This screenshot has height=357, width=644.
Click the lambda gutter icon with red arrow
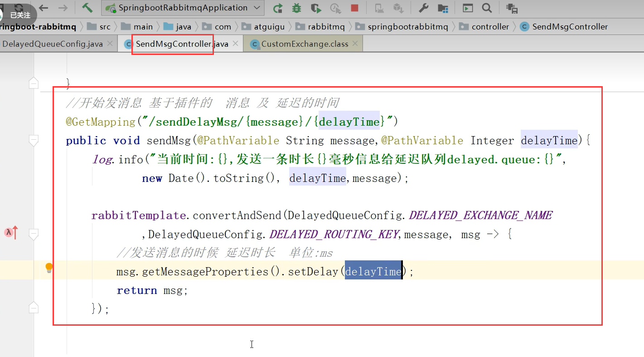[11, 232]
